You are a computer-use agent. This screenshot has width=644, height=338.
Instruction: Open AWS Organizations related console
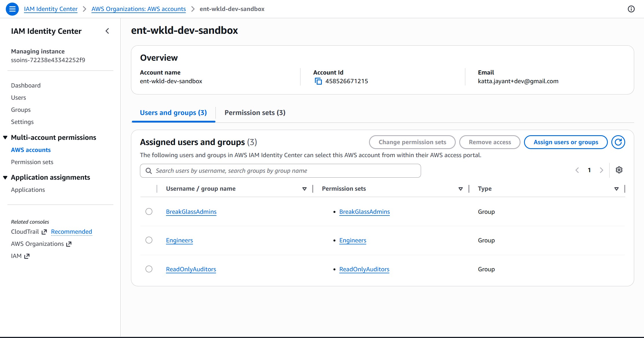click(x=37, y=244)
